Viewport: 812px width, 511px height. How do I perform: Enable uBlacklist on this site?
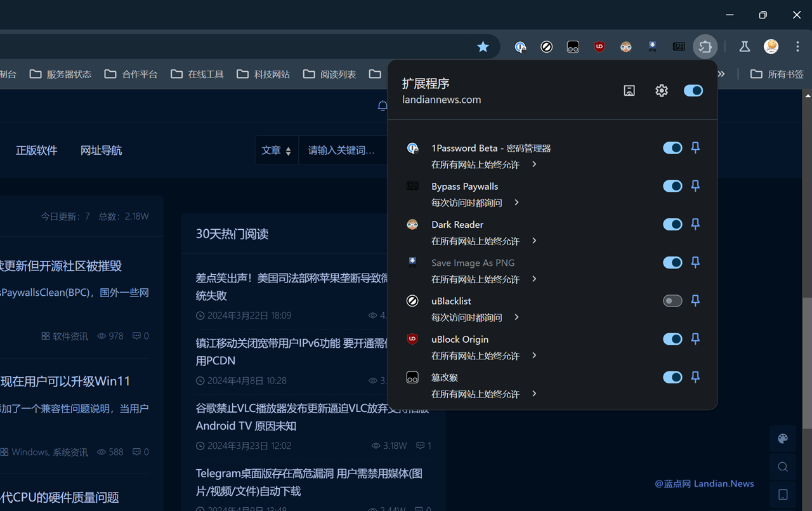click(672, 301)
